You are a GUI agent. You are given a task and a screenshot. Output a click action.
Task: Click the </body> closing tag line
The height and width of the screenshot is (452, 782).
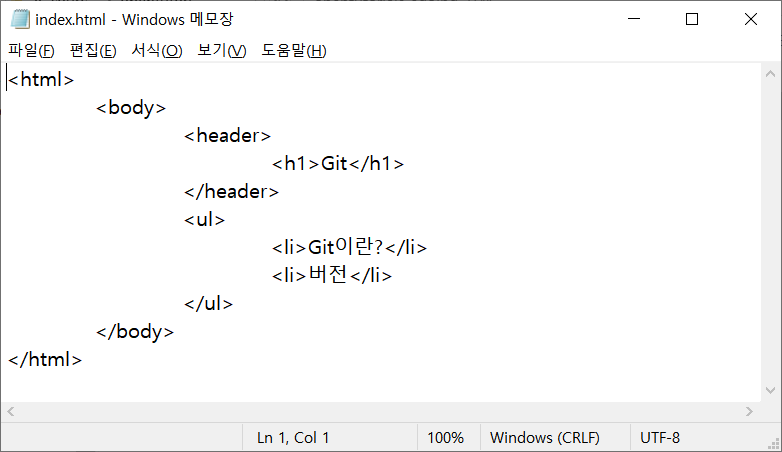pos(135,332)
